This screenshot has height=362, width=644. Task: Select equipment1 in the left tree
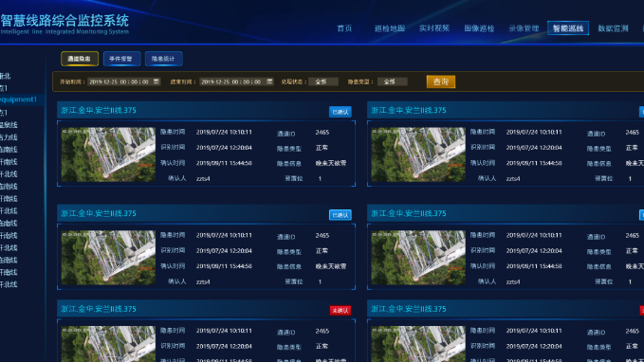point(18,100)
